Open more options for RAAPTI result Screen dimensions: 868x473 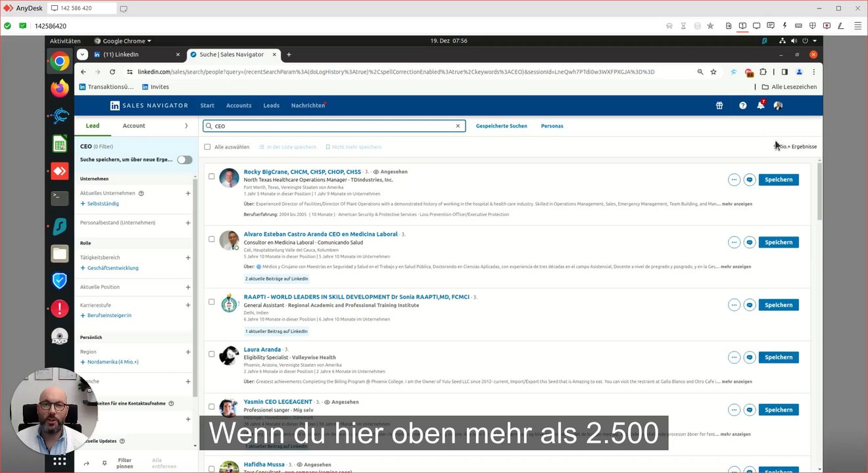tap(734, 305)
